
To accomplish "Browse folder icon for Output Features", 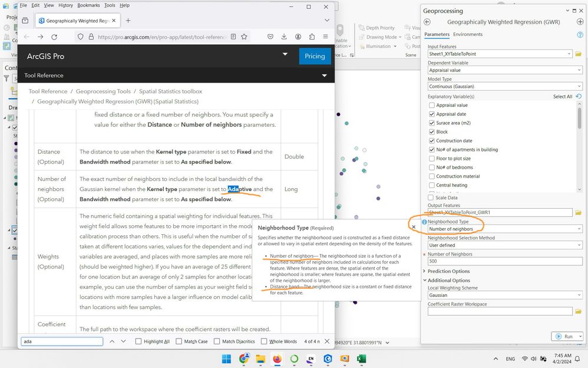I will (x=578, y=212).
